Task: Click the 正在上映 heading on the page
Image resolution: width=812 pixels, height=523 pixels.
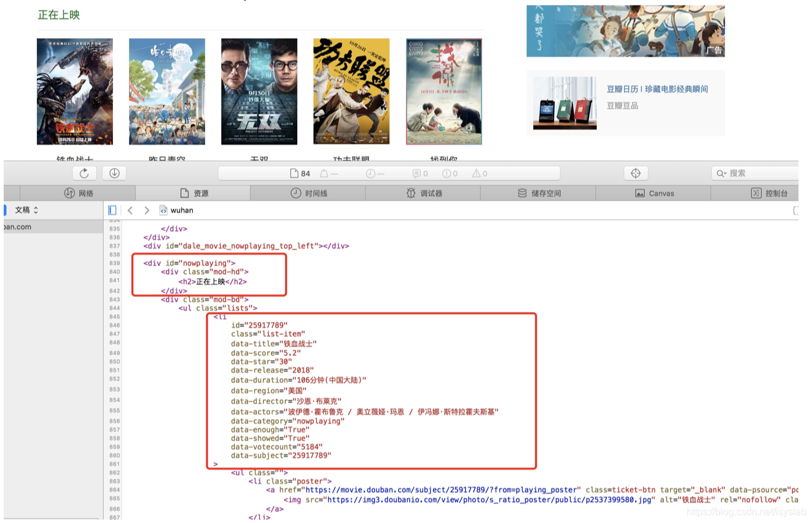Action: tap(59, 15)
